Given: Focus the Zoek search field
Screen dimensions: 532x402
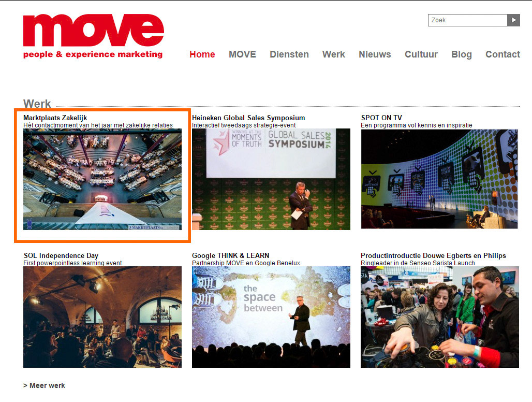Looking at the screenshot, I should click(x=467, y=20).
